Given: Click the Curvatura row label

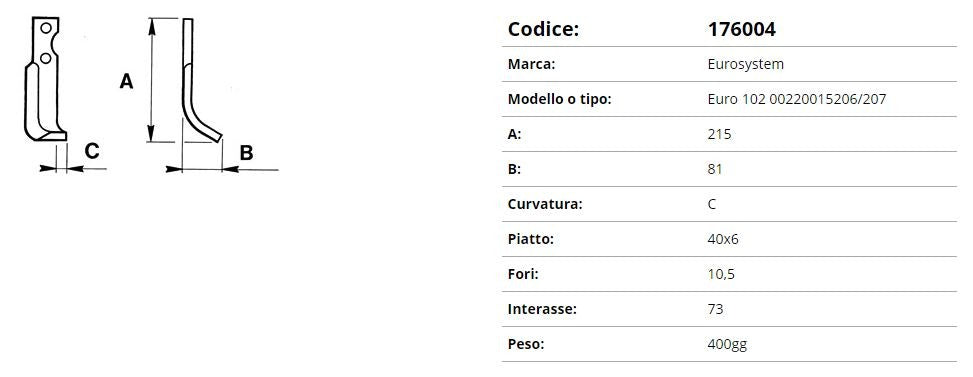Looking at the screenshot, I should pos(545,204).
